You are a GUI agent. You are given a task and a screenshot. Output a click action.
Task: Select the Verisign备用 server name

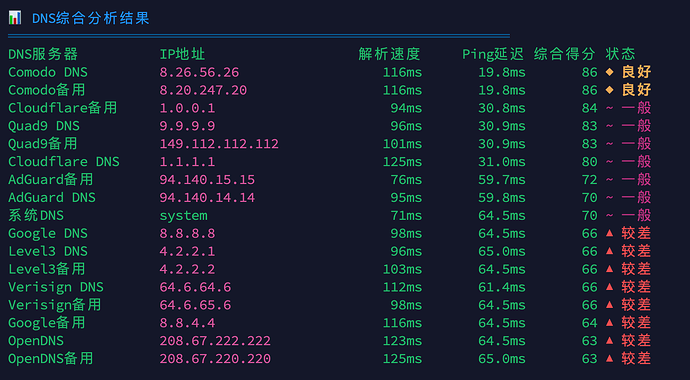click(x=55, y=305)
